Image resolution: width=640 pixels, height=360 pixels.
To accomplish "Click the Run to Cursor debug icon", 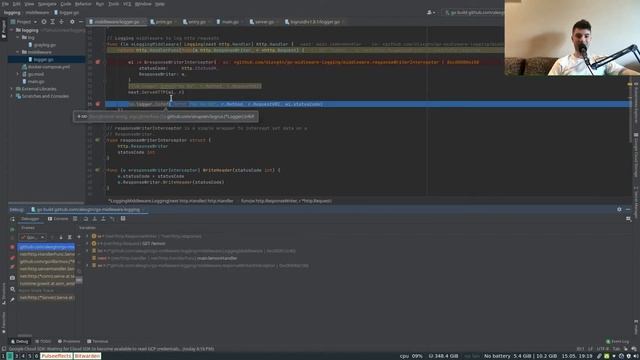I will (112, 219).
